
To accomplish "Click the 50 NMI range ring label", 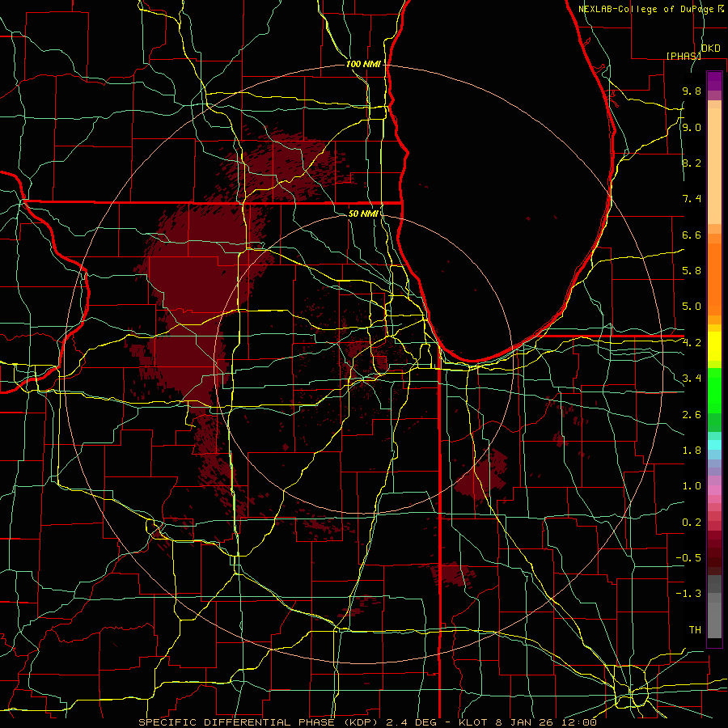I will pyautogui.click(x=363, y=214).
